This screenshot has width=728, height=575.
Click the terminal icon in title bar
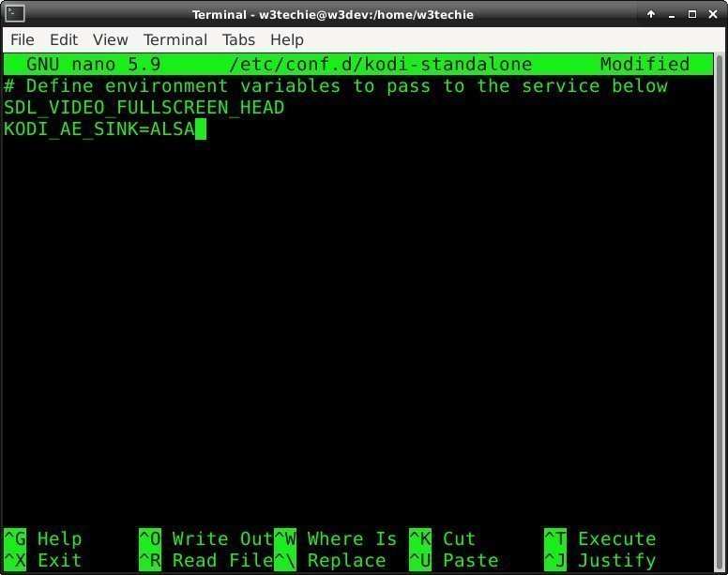pyautogui.click(x=15, y=14)
